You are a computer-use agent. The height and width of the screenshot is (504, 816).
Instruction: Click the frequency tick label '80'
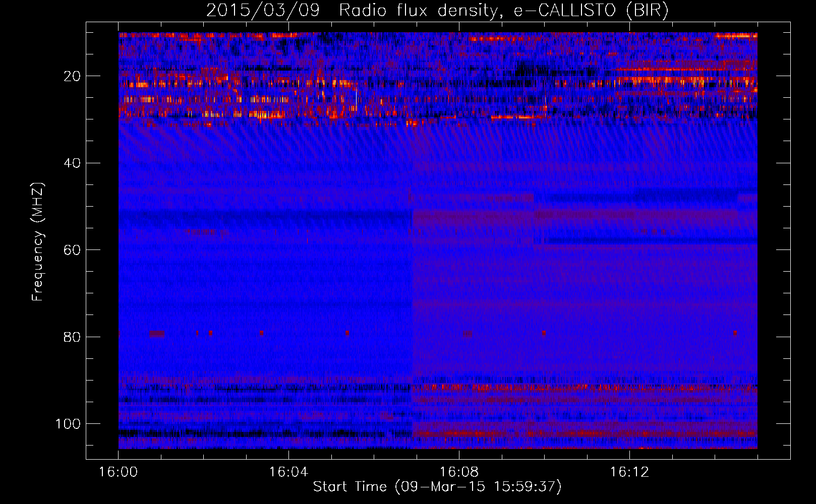[72, 337]
